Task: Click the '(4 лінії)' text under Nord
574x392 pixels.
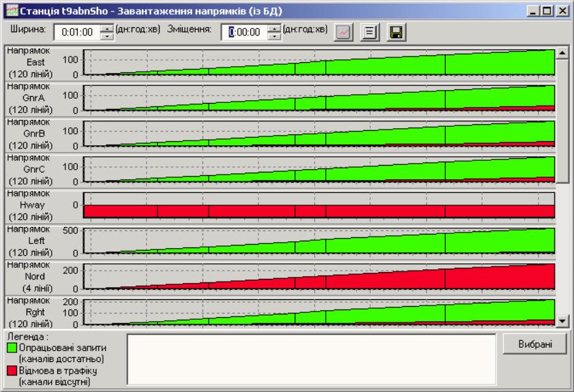Action: click(37, 288)
